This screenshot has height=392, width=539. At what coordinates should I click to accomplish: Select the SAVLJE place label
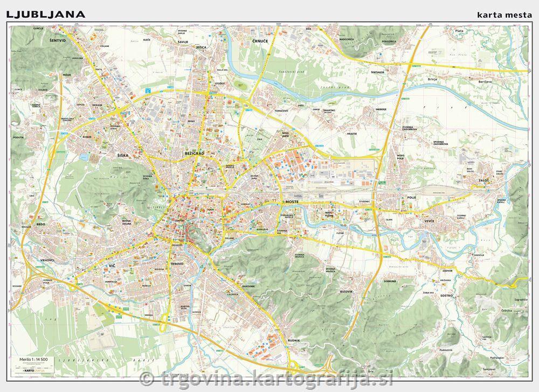point(183,41)
